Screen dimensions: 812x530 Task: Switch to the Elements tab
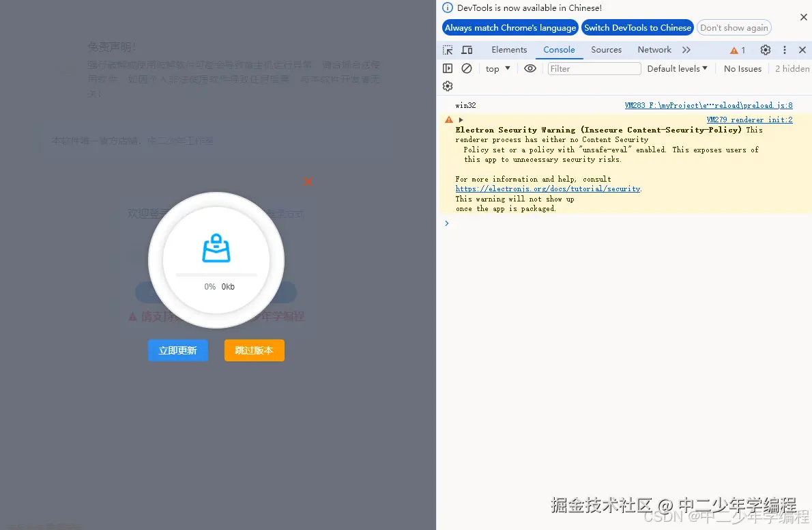(x=509, y=49)
